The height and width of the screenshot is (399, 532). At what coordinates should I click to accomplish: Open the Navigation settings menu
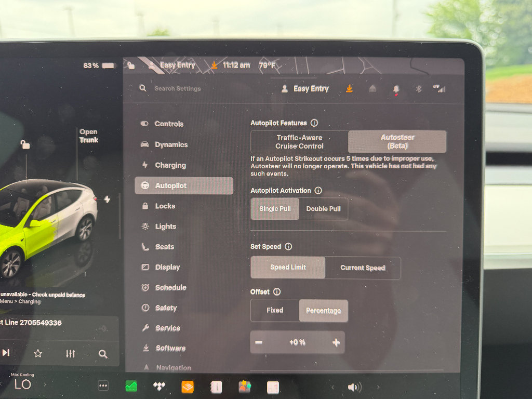coord(167,367)
